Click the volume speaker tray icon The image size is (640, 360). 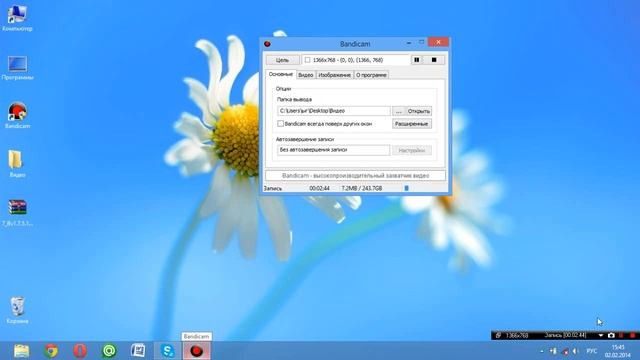tap(576, 351)
